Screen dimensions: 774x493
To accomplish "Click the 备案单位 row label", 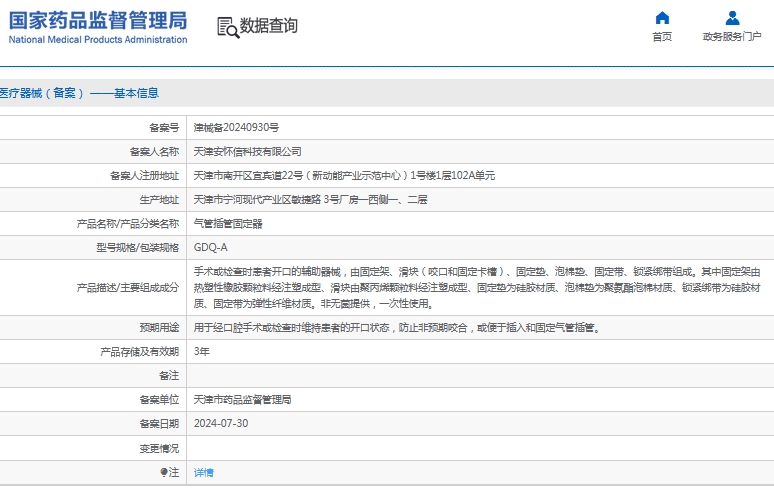I will click(159, 399).
